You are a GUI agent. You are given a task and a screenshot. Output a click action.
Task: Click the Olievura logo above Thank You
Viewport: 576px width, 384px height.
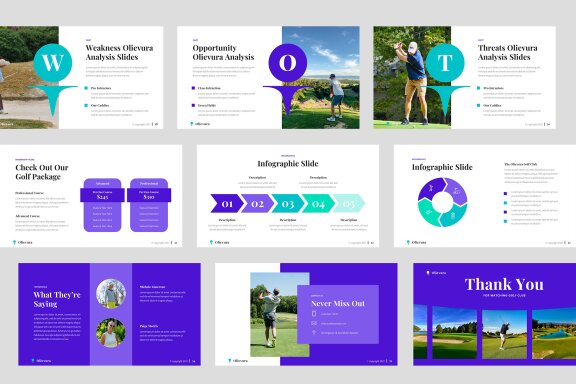pos(436,273)
